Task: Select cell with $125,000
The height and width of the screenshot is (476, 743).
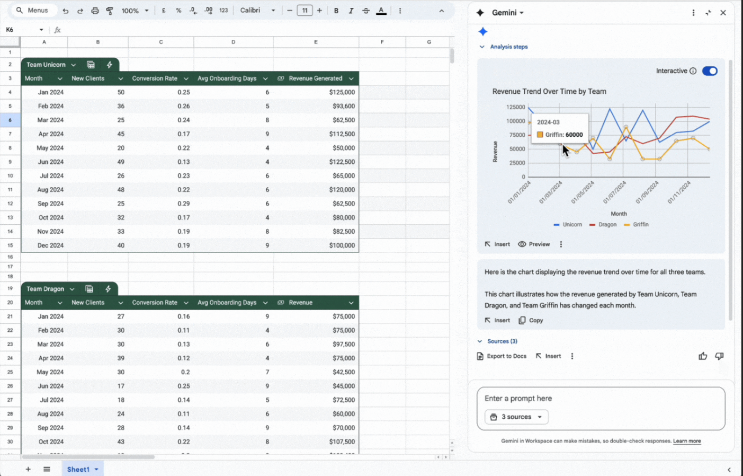Action: pos(316,92)
